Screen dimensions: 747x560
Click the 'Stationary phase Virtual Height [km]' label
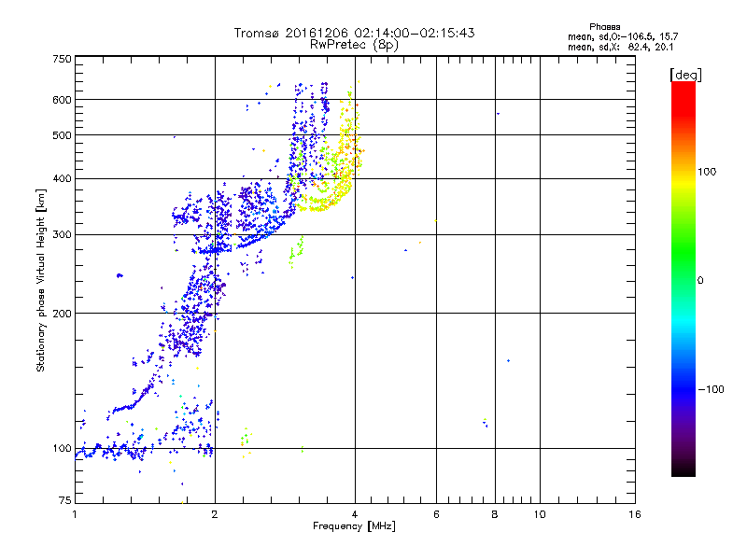point(41,280)
